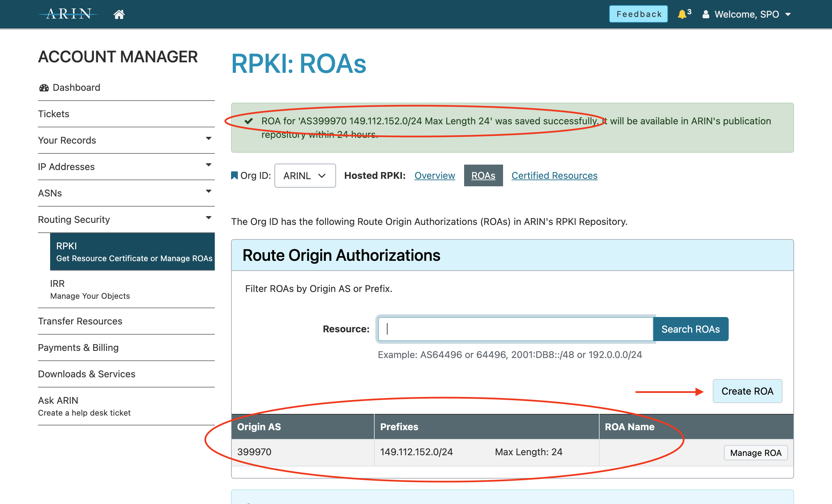Select the ROAs tab

click(483, 175)
